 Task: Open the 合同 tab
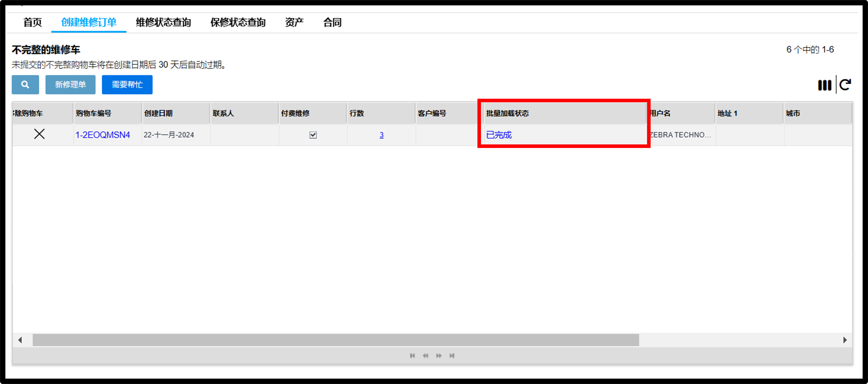coord(333,23)
